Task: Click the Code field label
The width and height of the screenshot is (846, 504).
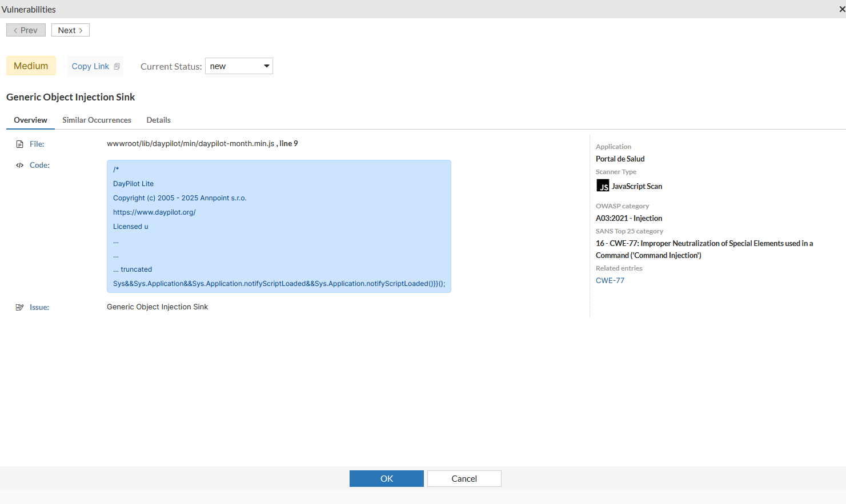Action: (39, 166)
